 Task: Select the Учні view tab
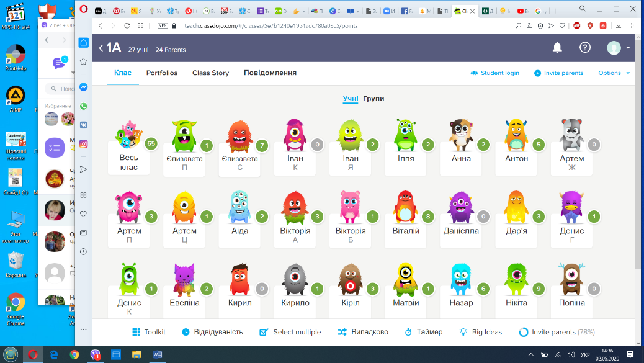click(x=351, y=99)
